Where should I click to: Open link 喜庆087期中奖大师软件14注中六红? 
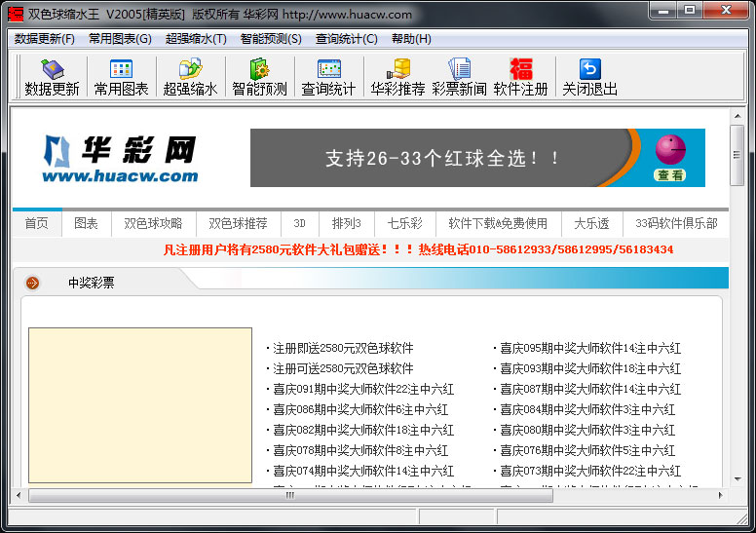[x=590, y=389]
